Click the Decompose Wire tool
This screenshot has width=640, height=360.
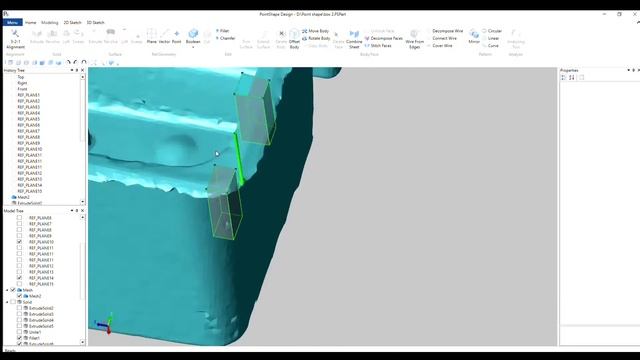tap(444, 31)
